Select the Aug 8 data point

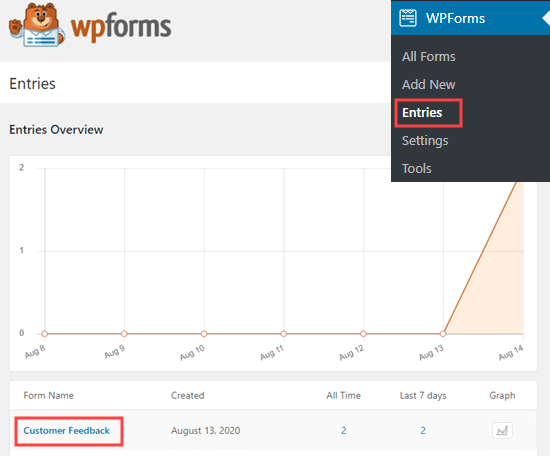coord(45,334)
